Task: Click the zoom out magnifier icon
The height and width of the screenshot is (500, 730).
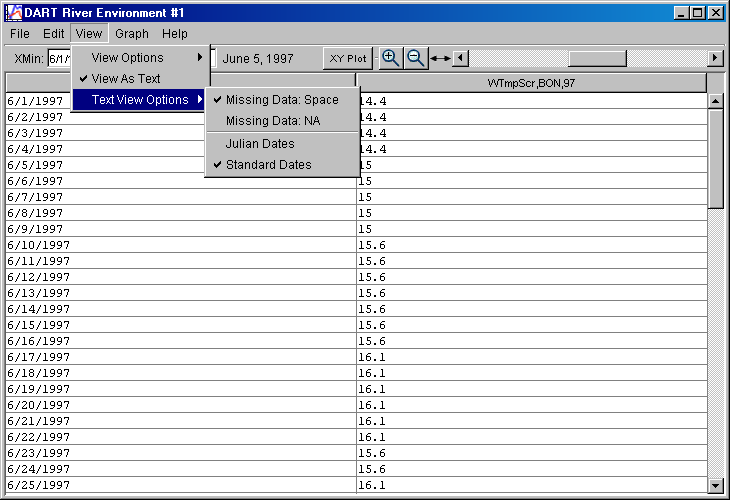Action: click(x=416, y=58)
